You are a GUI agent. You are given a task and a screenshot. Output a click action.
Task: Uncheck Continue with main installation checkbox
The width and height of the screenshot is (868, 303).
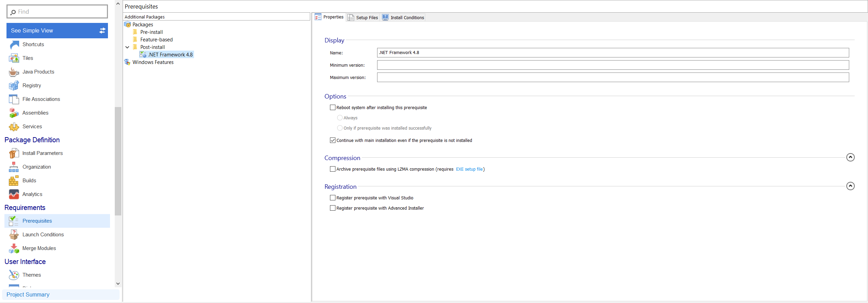[333, 140]
